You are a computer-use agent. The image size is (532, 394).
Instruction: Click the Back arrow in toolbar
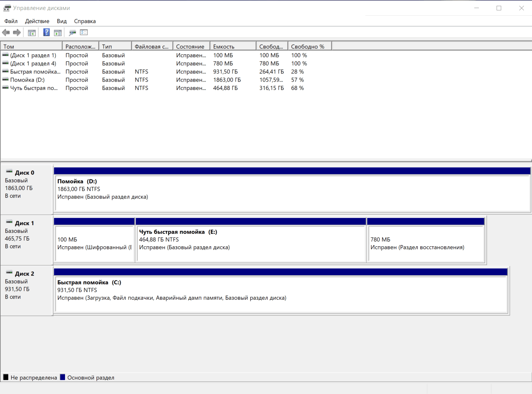(x=6, y=33)
